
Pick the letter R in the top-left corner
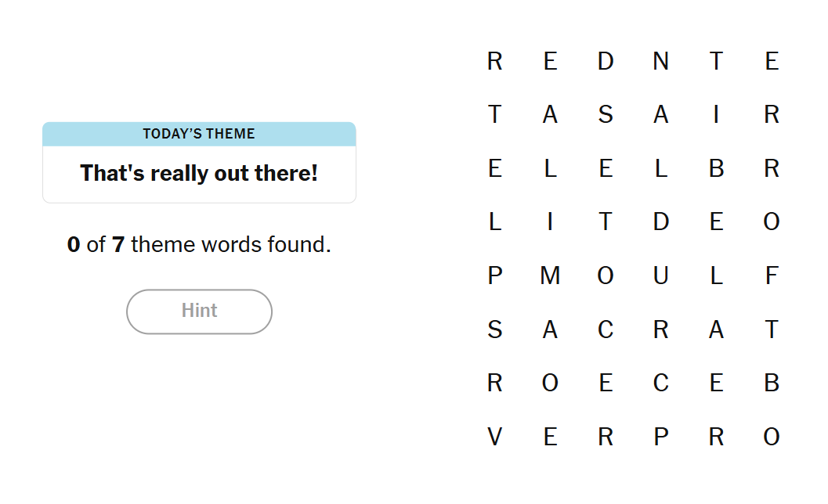pos(494,61)
